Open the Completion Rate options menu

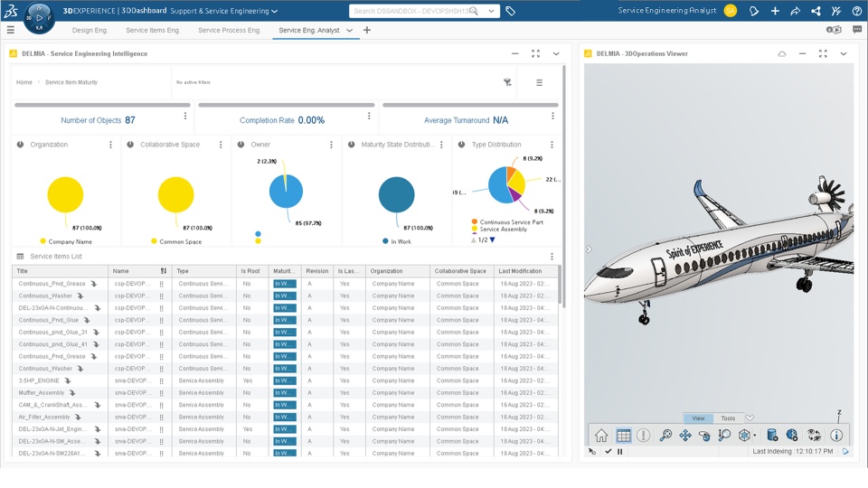coord(369,117)
